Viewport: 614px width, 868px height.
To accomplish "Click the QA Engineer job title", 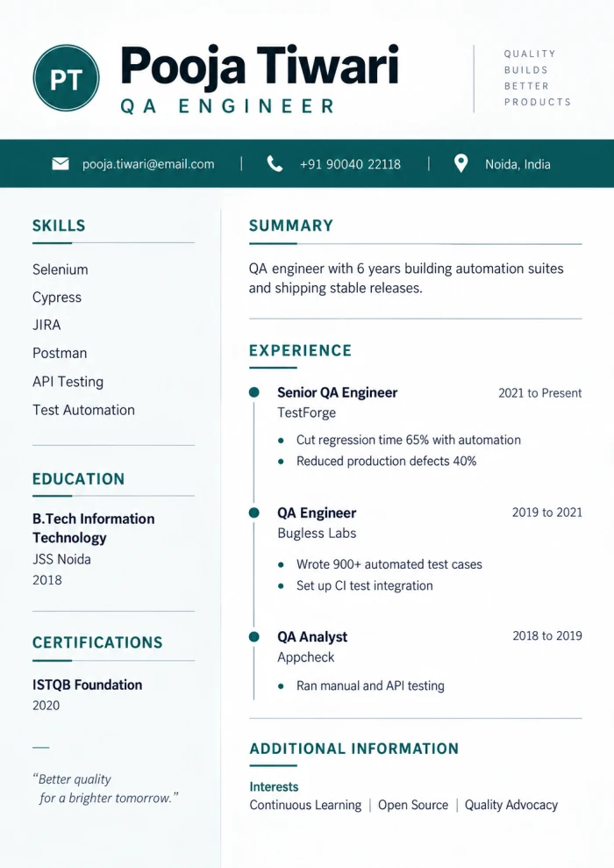I will pos(317,513).
